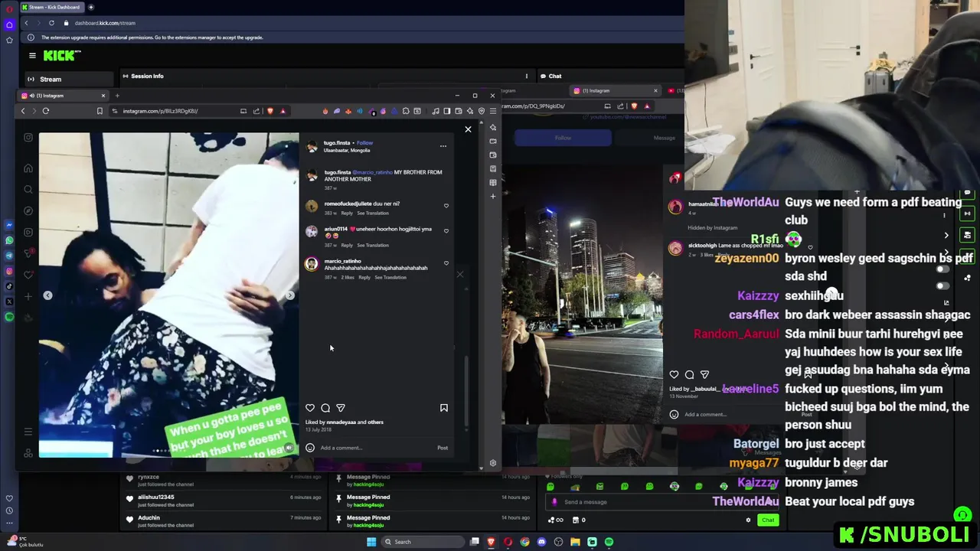Share the post with paper-plane icon
This screenshot has width=980, height=551.
pyautogui.click(x=341, y=408)
